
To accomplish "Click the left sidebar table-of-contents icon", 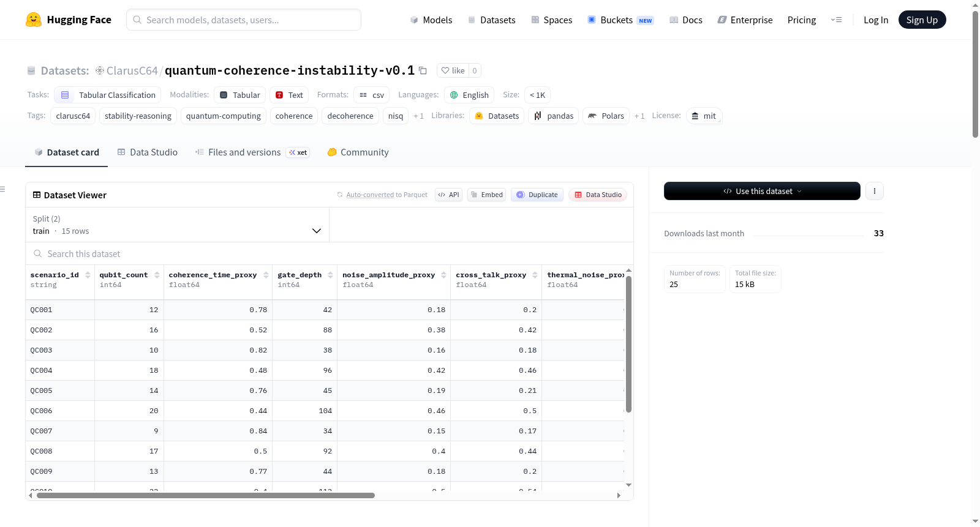I will tap(2, 189).
